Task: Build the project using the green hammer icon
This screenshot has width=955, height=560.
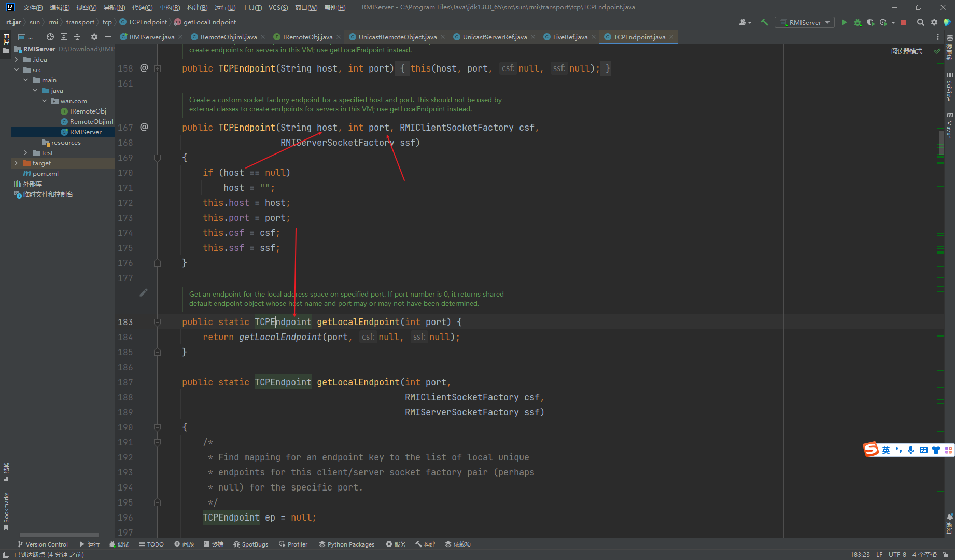Action: tap(764, 22)
